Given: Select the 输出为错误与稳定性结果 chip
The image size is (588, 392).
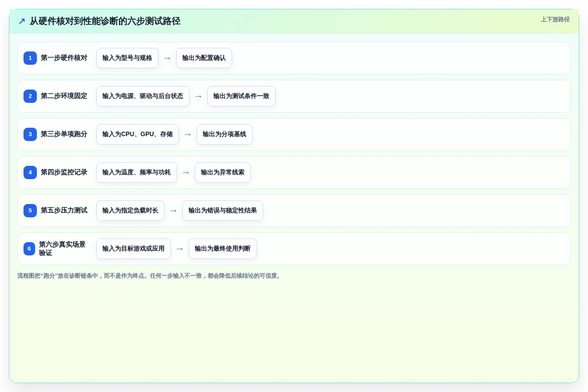Looking at the screenshot, I should [223, 211].
